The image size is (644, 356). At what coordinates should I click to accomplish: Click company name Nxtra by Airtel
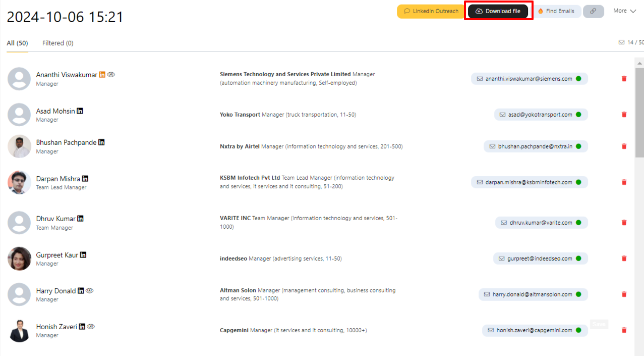(x=240, y=146)
